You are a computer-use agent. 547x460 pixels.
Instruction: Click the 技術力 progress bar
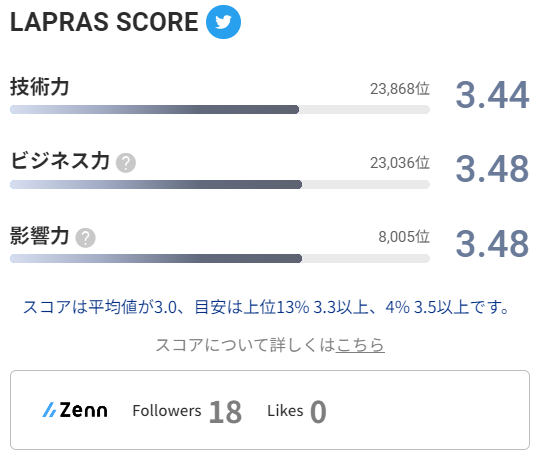click(x=220, y=110)
